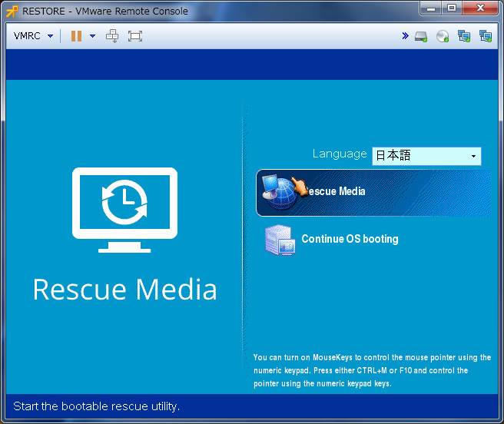The width and height of the screenshot is (504, 424).
Task: Click the Send Ctrl+Alt+Del icon
Action: tap(112, 36)
